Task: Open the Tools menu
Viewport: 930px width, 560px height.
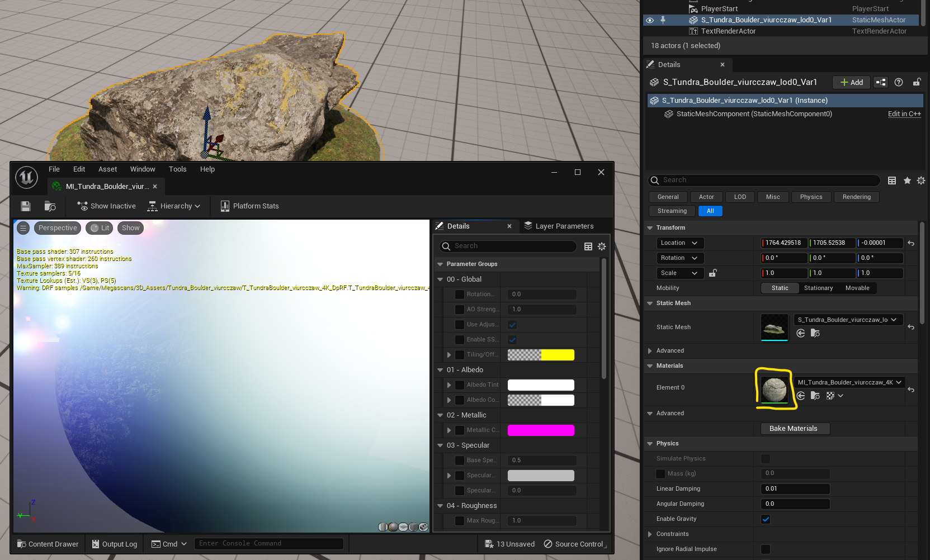Action: 178,169
